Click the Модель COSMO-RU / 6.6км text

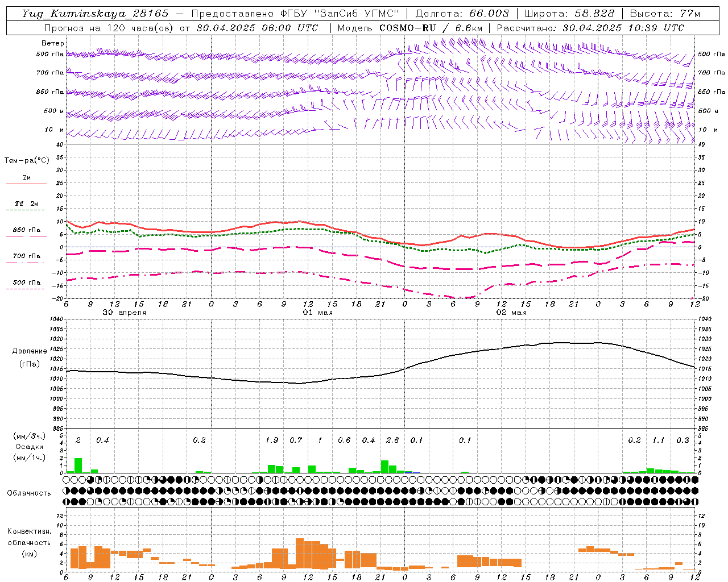tap(410, 28)
